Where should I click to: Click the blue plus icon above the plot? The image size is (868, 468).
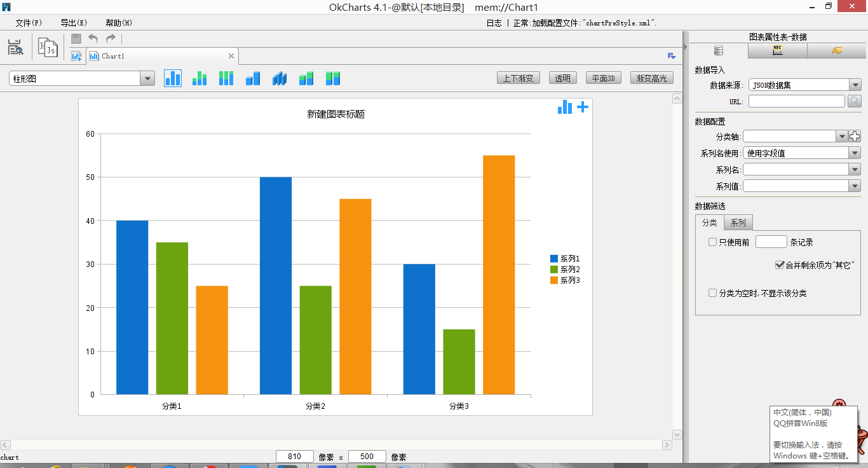(x=583, y=107)
